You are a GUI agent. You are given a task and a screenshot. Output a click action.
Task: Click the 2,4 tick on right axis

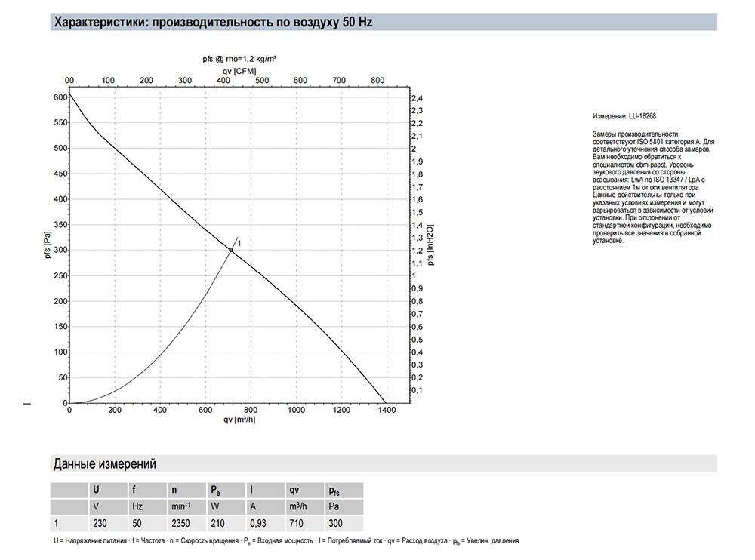coord(416,98)
